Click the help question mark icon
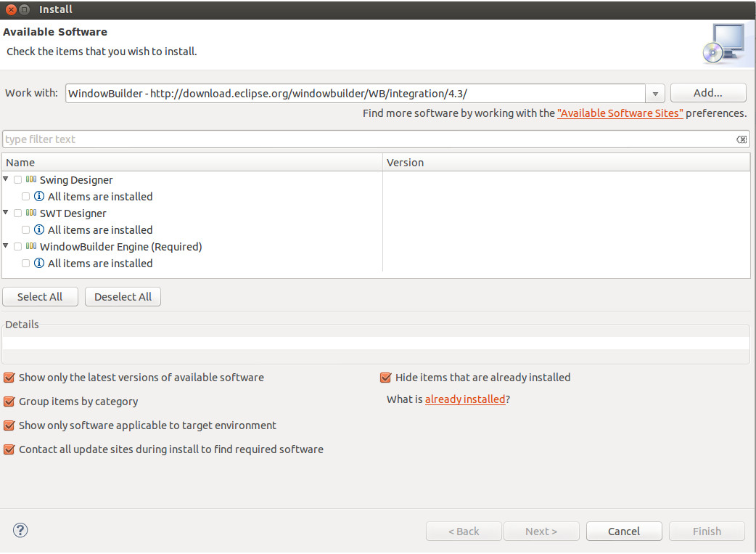Screen dimensions: 756x554 [20, 530]
